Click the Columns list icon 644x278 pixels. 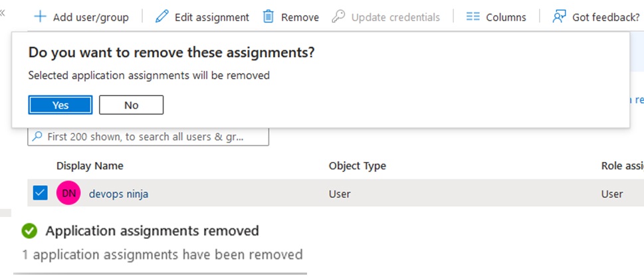(473, 17)
